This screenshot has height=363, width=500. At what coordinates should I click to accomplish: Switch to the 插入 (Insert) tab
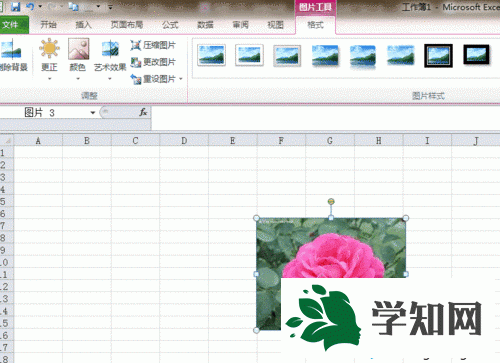click(x=83, y=25)
